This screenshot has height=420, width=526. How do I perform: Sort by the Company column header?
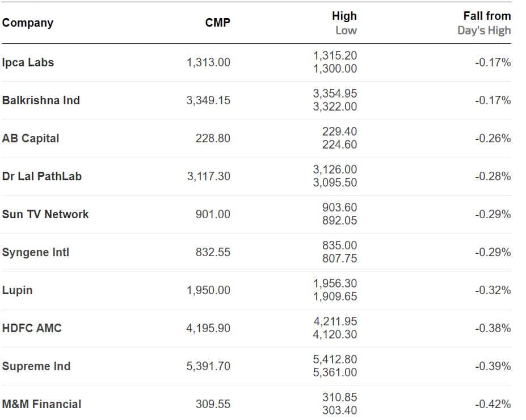(28, 23)
